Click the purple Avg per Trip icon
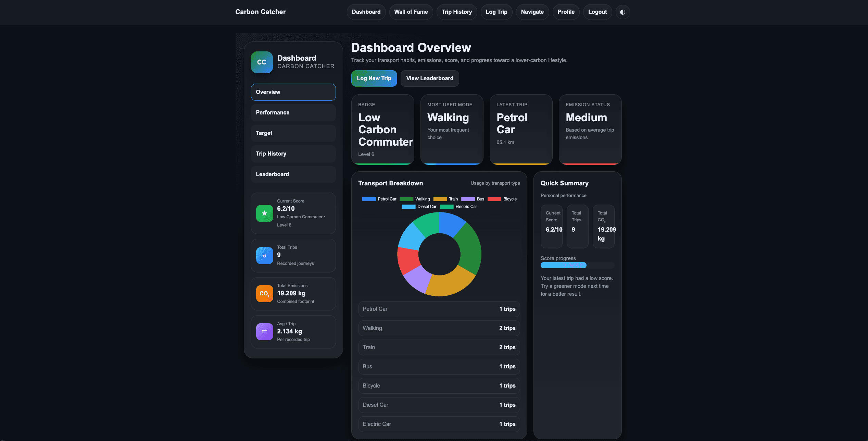The height and width of the screenshot is (441, 868). click(x=264, y=332)
